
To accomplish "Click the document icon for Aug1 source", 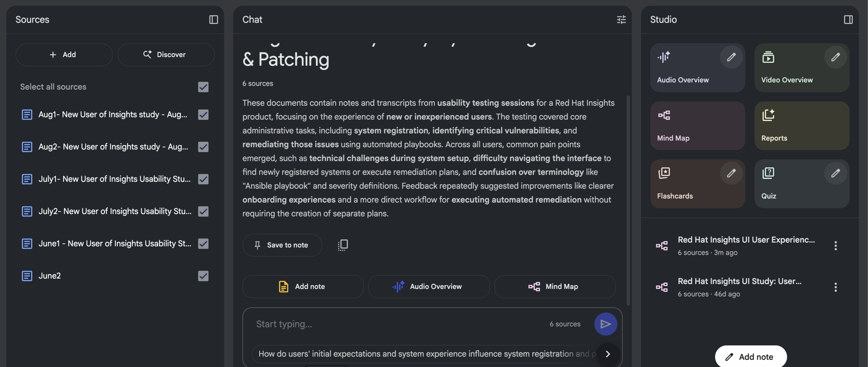I will [27, 115].
